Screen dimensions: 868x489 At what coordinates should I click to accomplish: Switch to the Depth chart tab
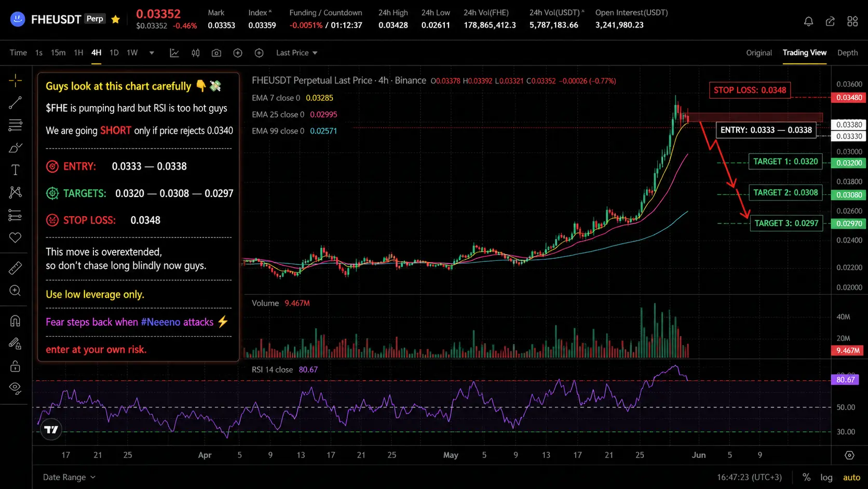pos(847,53)
